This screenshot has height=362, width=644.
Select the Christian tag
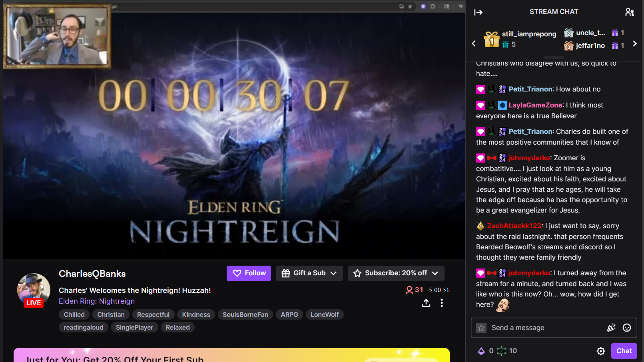(x=111, y=315)
